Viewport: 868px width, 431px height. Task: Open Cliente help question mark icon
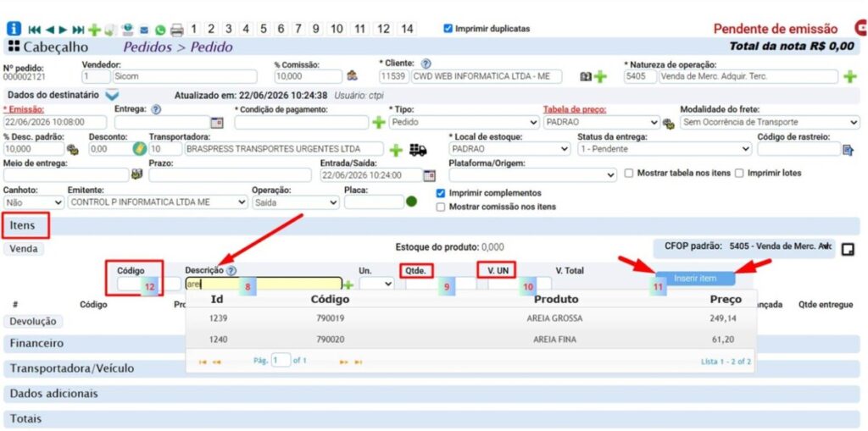[x=426, y=64]
